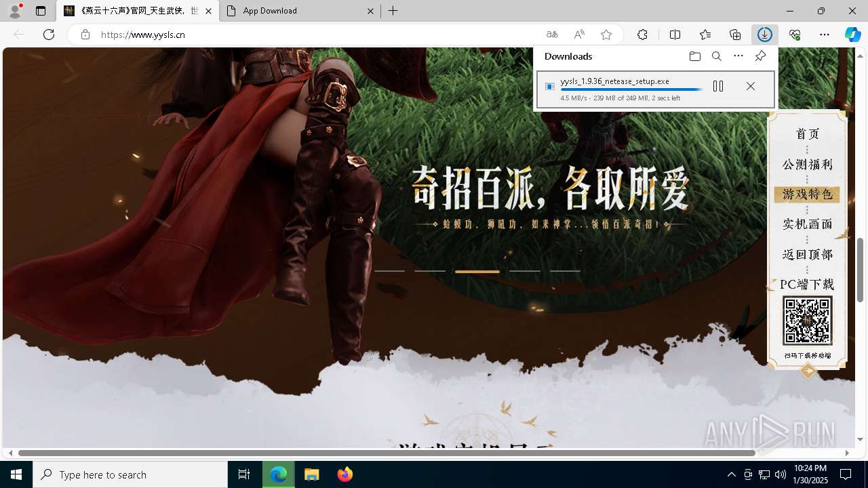View site information lock icon
This screenshot has width=868, height=488.
(x=85, y=35)
